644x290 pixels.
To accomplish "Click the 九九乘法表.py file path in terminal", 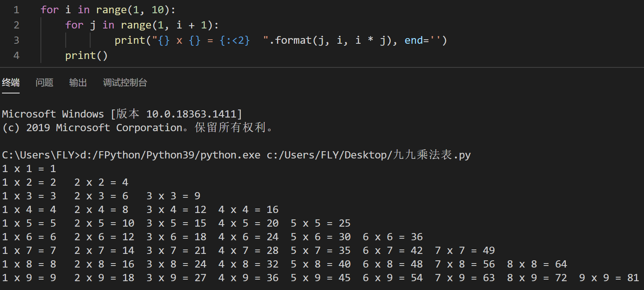I will (369, 155).
